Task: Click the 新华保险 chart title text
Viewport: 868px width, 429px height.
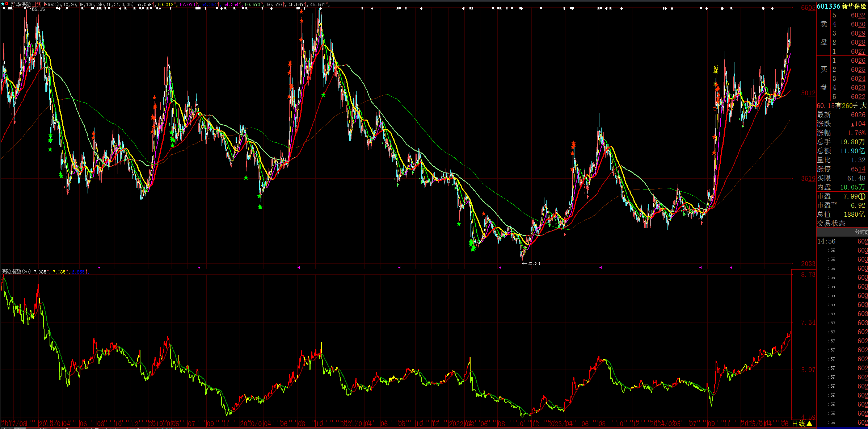Action: pyautogui.click(x=21, y=4)
